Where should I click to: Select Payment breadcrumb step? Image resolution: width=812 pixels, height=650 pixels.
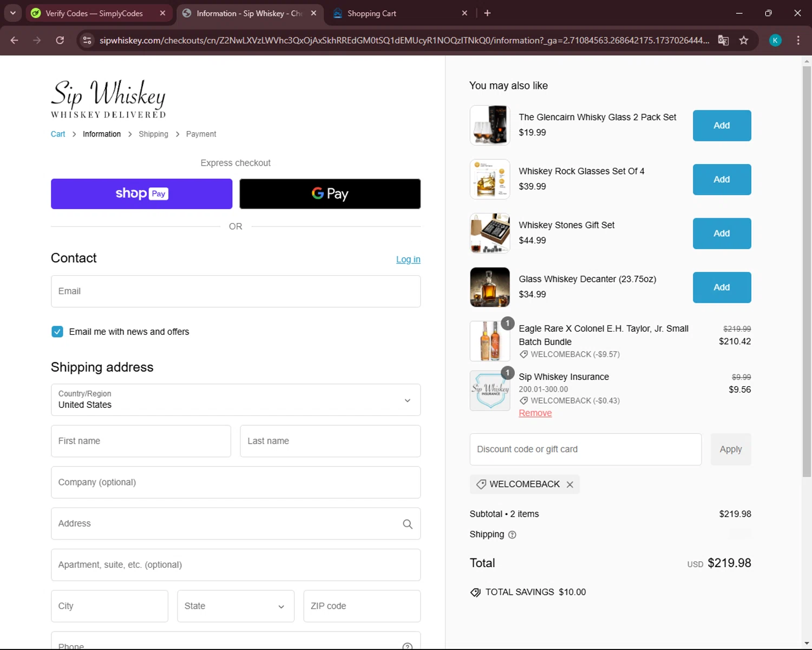point(201,134)
